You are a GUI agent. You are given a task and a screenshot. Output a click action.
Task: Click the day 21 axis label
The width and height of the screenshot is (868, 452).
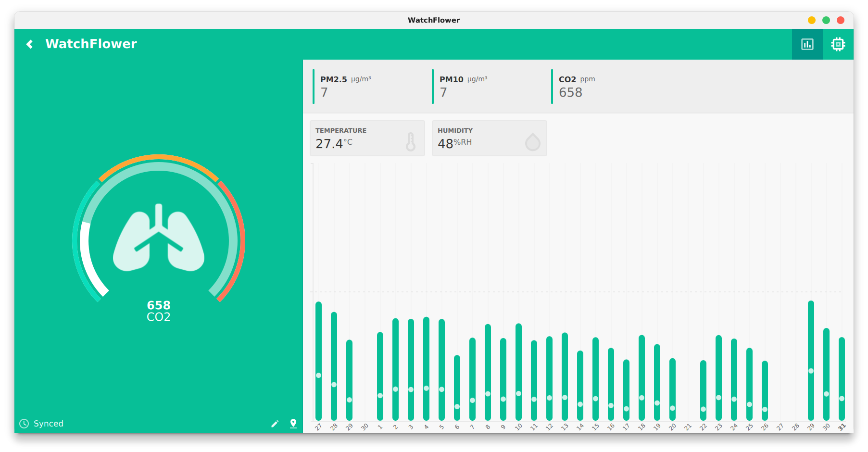tap(688, 427)
